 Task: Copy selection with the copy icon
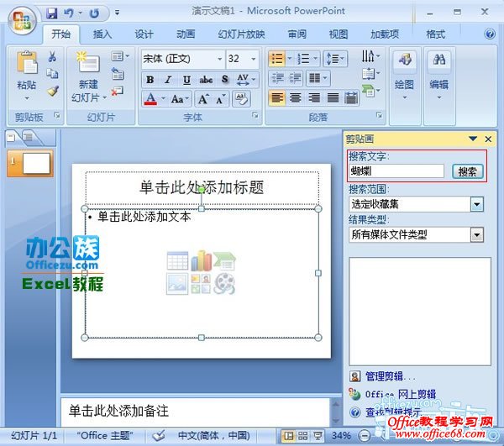[x=52, y=74]
